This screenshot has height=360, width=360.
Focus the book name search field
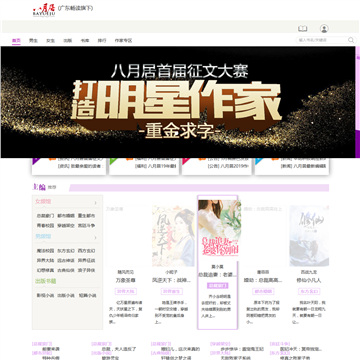coord(322,40)
